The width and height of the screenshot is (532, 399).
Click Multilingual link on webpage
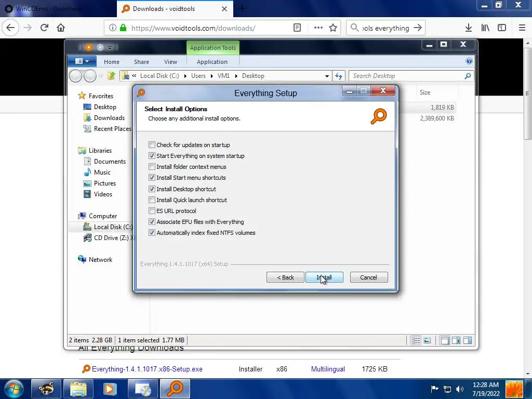[328, 369]
